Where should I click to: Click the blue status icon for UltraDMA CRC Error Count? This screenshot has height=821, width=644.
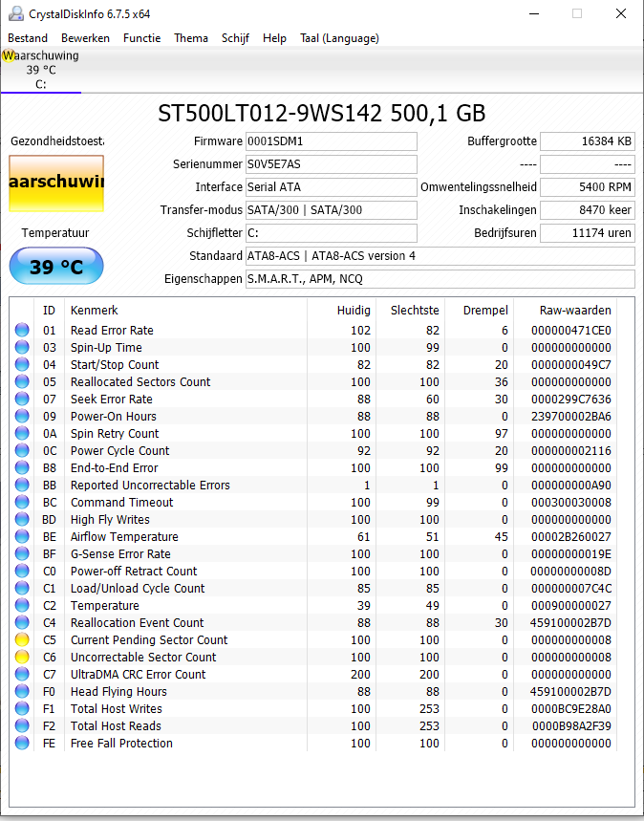point(22,674)
